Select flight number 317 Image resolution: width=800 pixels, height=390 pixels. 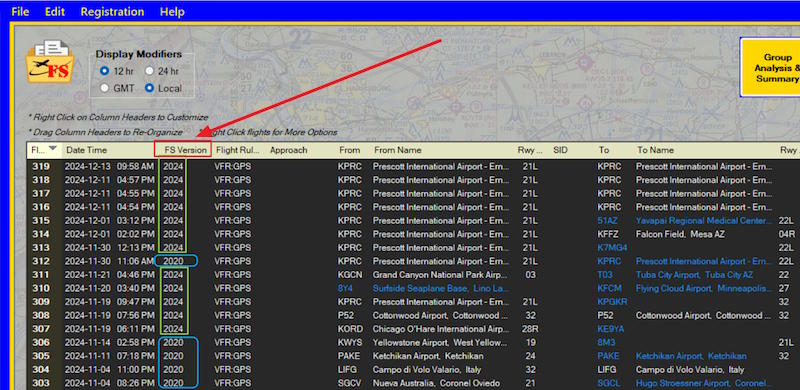click(x=41, y=193)
